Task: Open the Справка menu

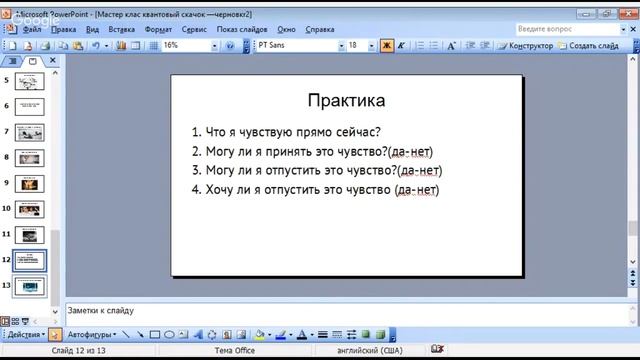Action: point(320,29)
